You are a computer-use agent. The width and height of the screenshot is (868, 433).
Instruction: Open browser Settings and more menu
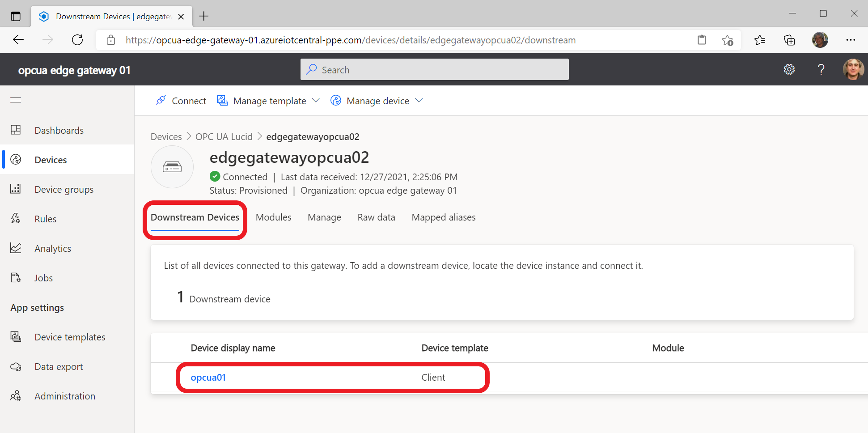851,40
